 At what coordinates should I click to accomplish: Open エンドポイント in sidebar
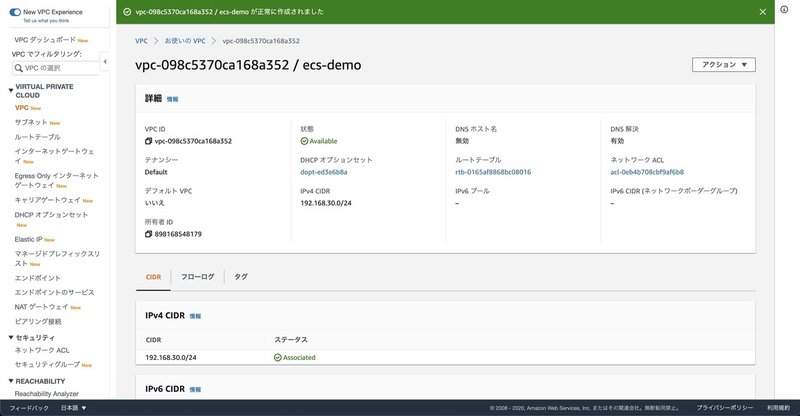tap(38, 278)
